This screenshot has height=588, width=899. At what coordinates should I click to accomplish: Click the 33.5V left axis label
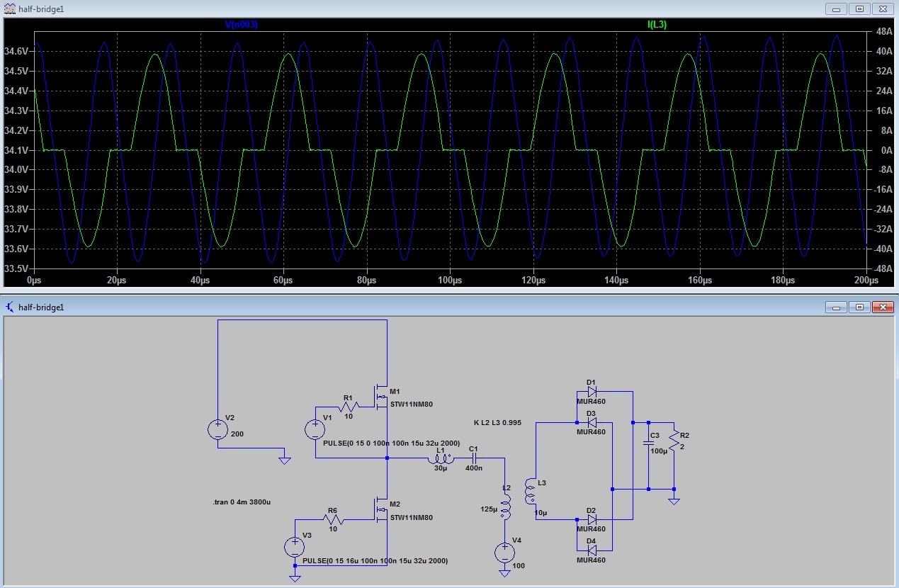click(x=16, y=269)
